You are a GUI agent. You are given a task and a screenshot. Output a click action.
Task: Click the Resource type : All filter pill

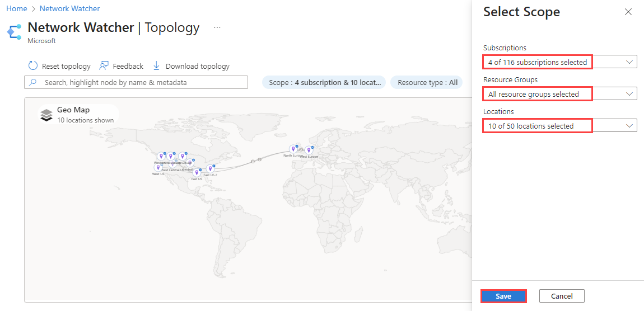tap(427, 82)
